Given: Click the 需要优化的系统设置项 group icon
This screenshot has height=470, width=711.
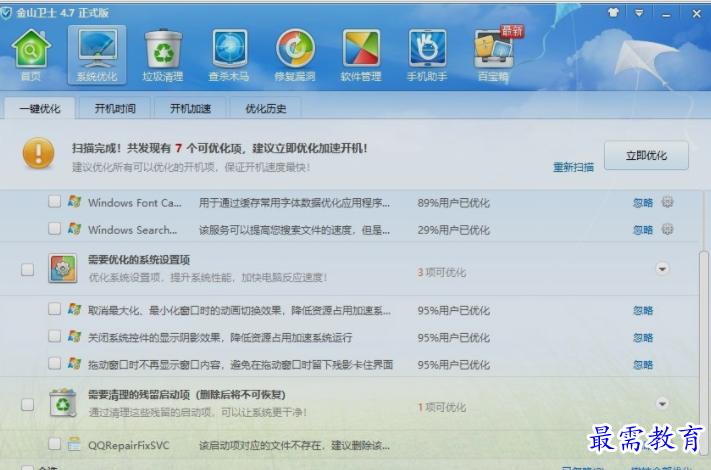Looking at the screenshot, I should pyautogui.click(x=63, y=268).
